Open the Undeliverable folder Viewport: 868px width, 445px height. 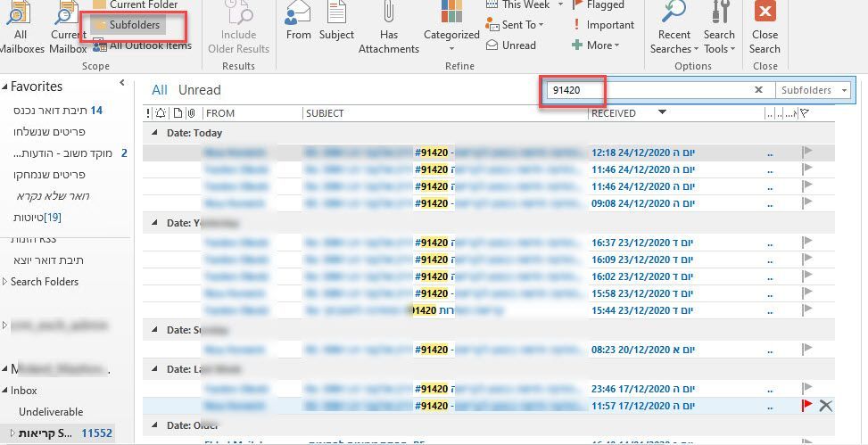[51, 412]
